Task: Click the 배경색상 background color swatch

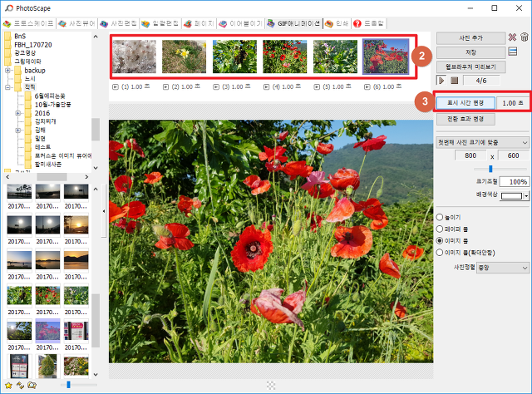Action: (511, 196)
